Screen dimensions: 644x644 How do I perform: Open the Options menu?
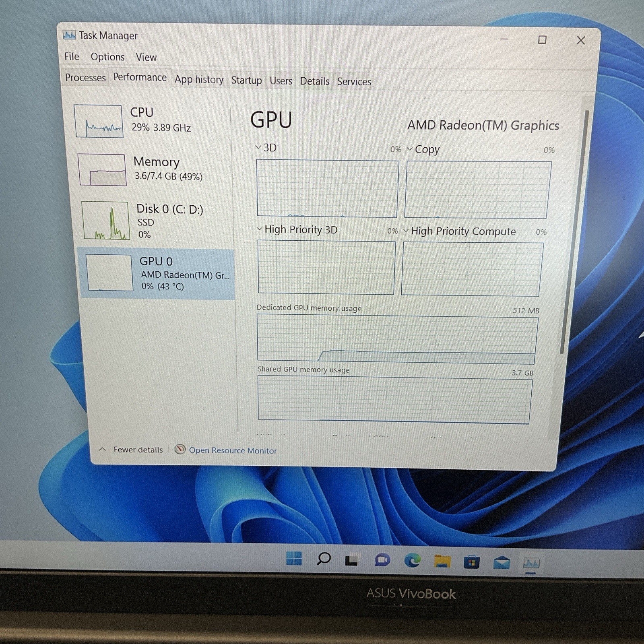coord(107,57)
